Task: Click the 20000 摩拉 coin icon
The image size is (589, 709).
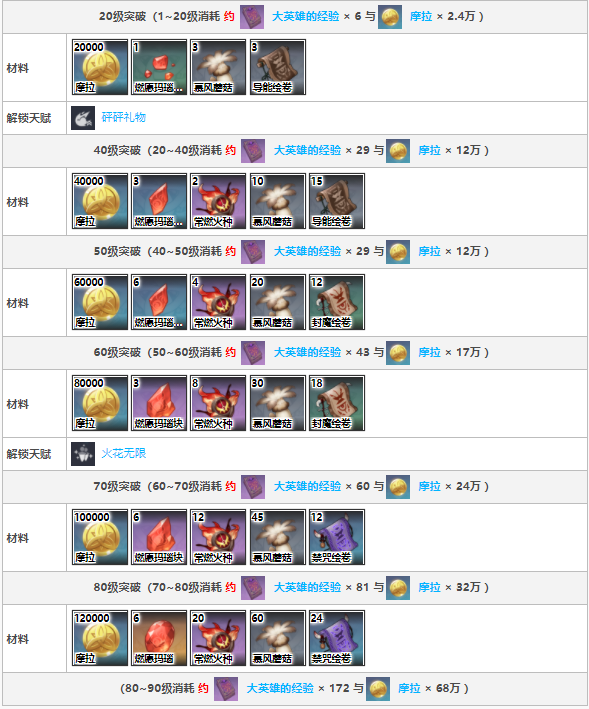Action: pos(100,67)
